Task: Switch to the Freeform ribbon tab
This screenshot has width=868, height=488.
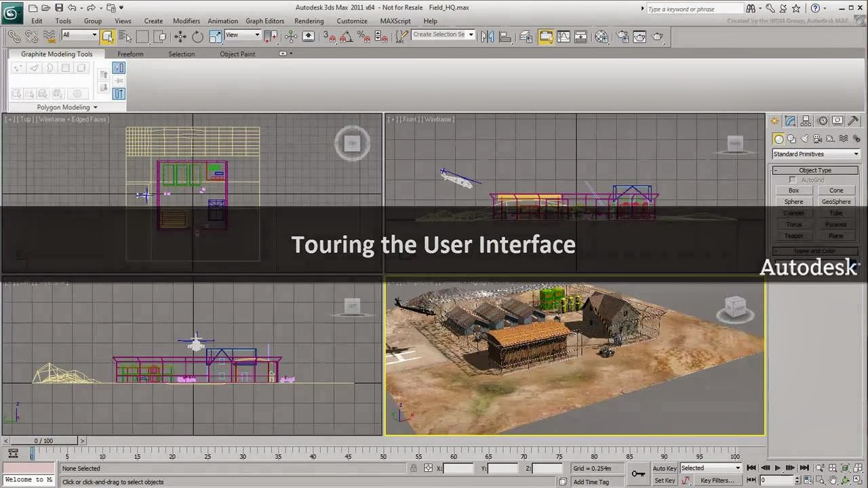Action: 130,54
